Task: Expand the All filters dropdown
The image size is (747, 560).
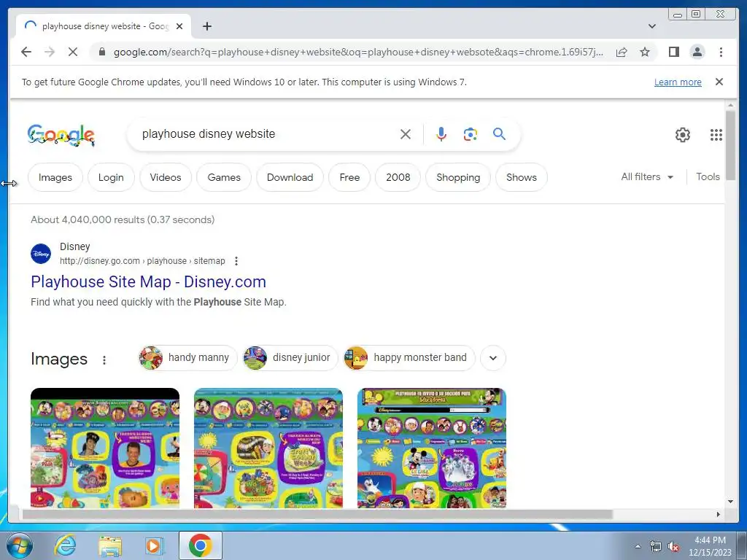Action: [647, 176]
